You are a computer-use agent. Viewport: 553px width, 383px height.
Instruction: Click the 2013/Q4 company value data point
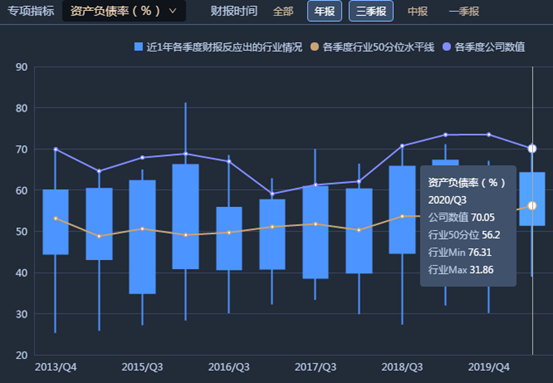(x=56, y=149)
